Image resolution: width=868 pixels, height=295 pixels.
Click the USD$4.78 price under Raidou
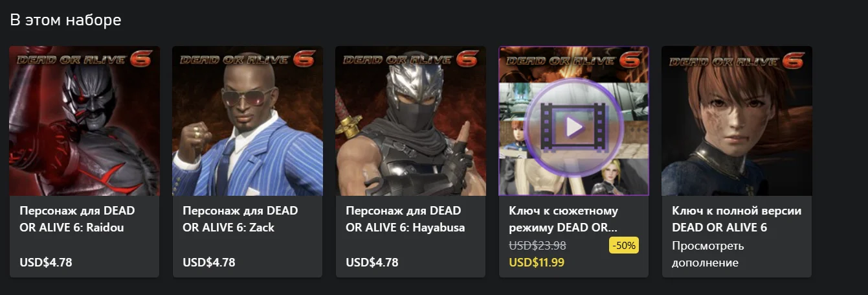click(x=45, y=263)
